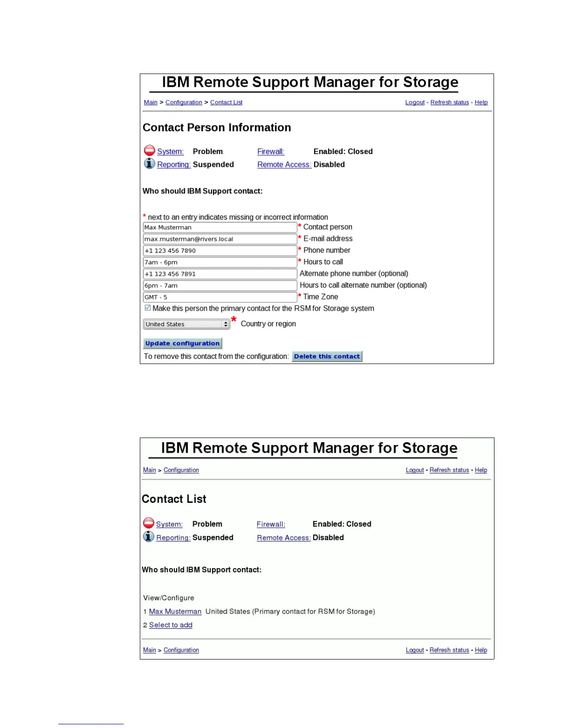Click 'Suspended' status in Contact List page
This screenshot has width=563, height=728.
[x=213, y=538]
